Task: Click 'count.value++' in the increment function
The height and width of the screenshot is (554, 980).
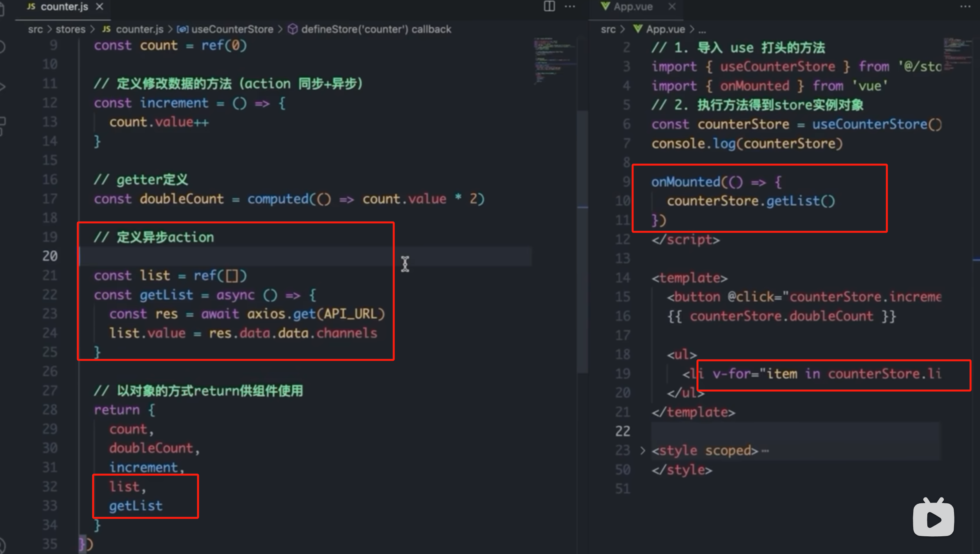Action: (x=159, y=122)
